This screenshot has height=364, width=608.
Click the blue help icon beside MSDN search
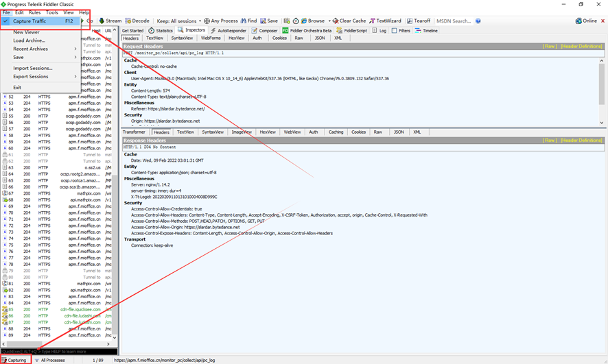(478, 21)
